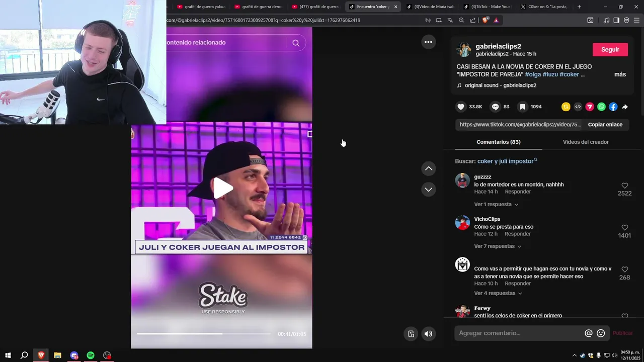Open 'coker y juli impostor' search link
This screenshot has width=644, height=362.
point(507,161)
